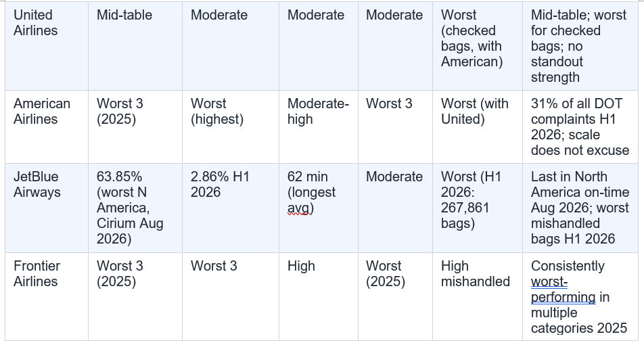
Task: Select the '62 min (longest avg)' cell
Action: [319, 208]
